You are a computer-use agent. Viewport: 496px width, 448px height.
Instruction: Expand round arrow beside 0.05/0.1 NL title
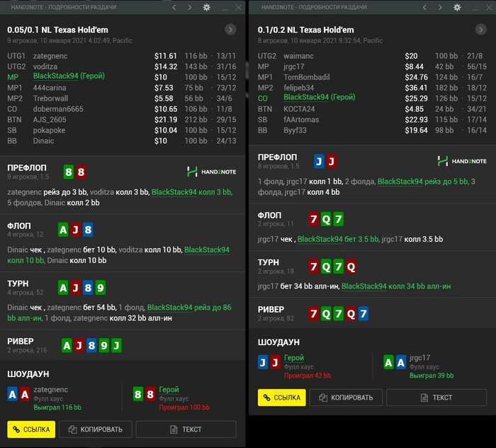pos(230,30)
